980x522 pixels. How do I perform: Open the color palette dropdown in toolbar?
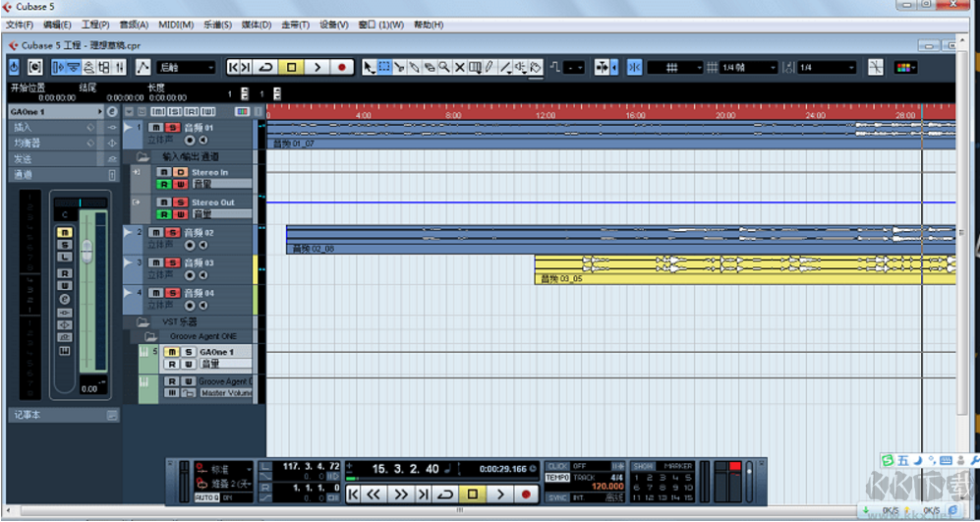click(x=905, y=67)
